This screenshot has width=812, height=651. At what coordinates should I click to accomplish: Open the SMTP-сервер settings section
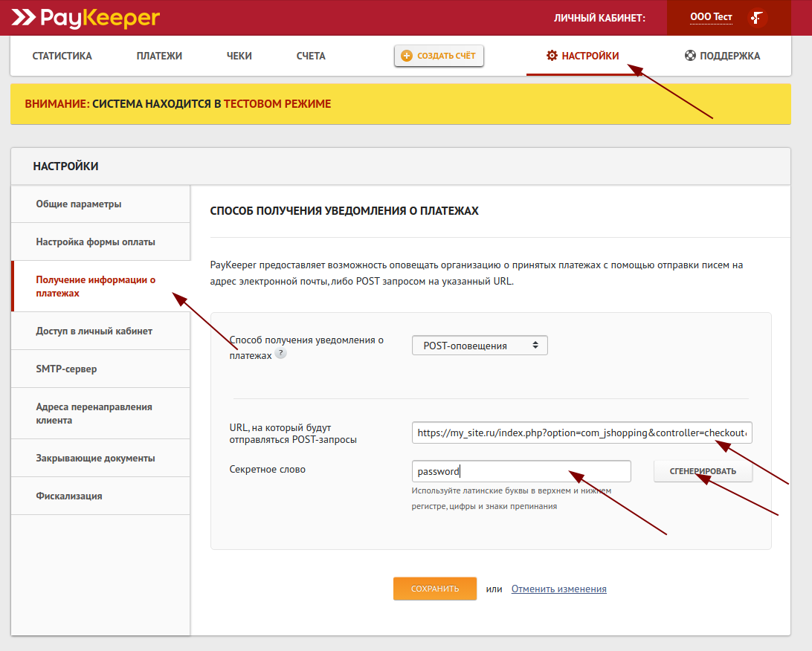66,369
